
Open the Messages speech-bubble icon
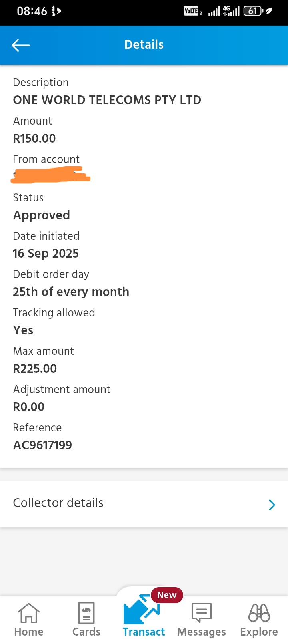coord(201,613)
